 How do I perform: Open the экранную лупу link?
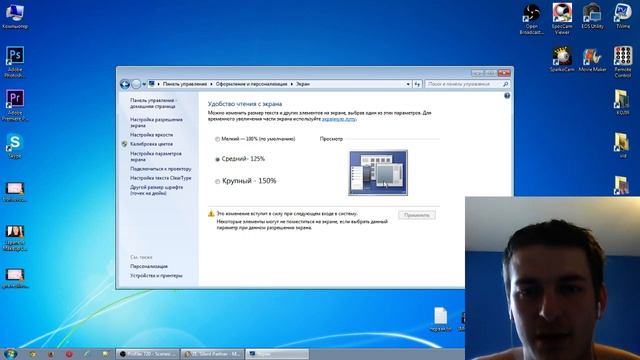[339, 119]
